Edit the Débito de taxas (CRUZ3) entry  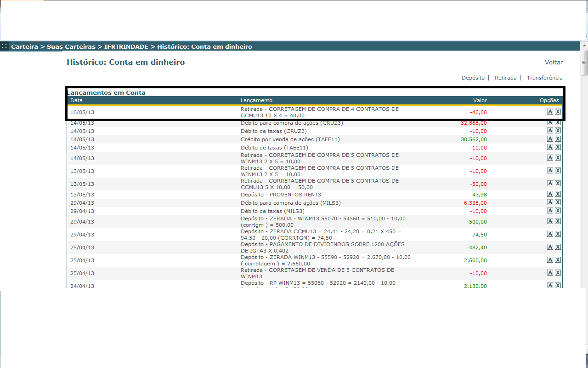(550, 131)
